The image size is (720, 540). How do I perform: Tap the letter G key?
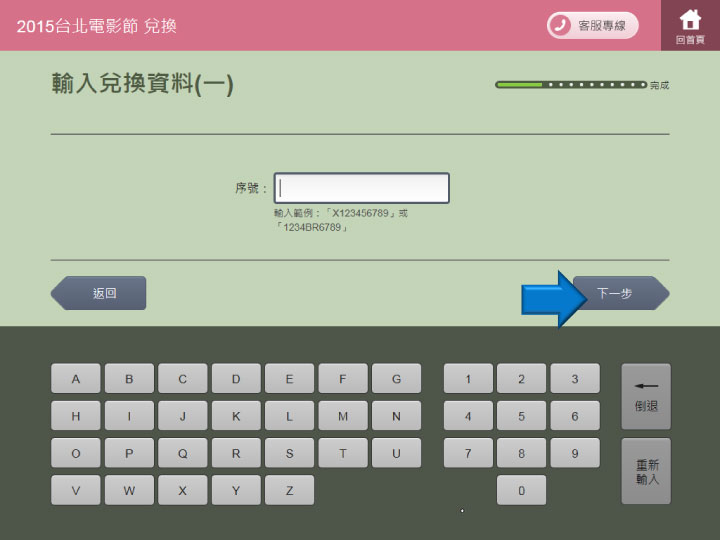coord(396,379)
